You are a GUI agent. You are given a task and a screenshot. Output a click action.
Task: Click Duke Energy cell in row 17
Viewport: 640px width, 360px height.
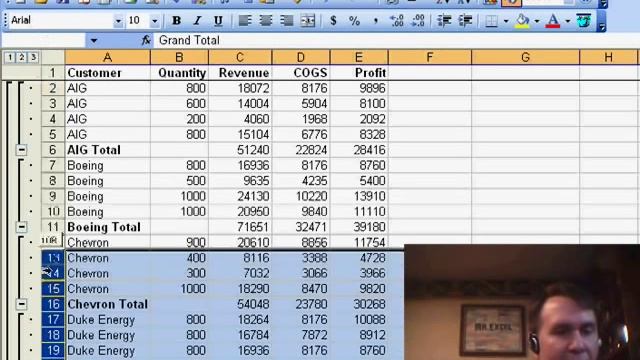tap(107, 320)
